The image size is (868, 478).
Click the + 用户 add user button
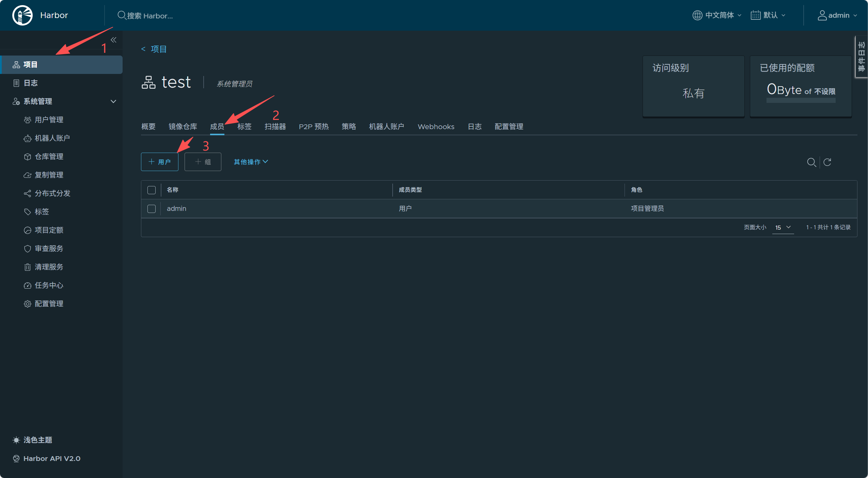point(159,162)
